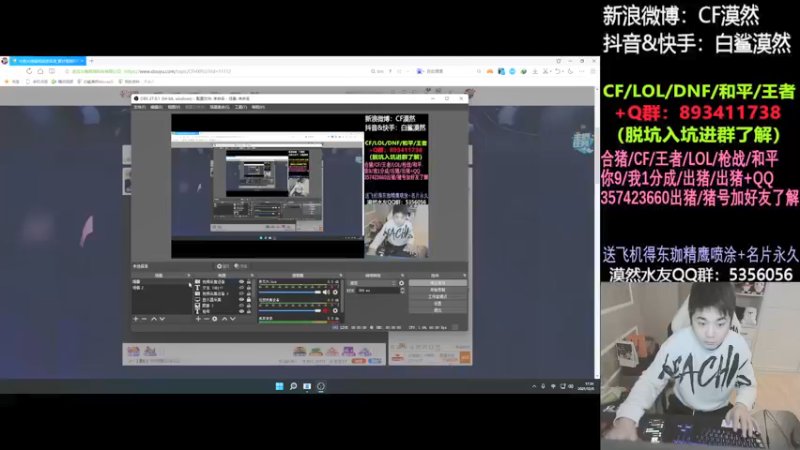This screenshot has width=800, height=450.
Task: Move source down in Sources panel
Action: point(233,318)
